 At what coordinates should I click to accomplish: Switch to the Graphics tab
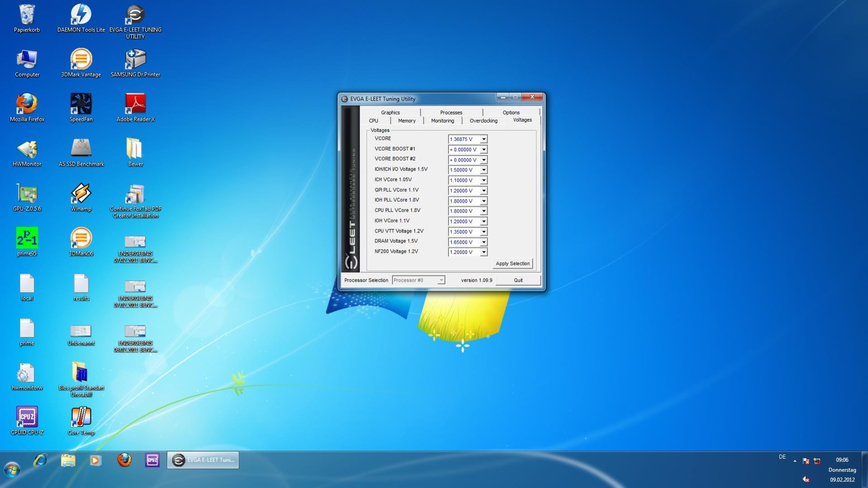click(x=391, y=112)
